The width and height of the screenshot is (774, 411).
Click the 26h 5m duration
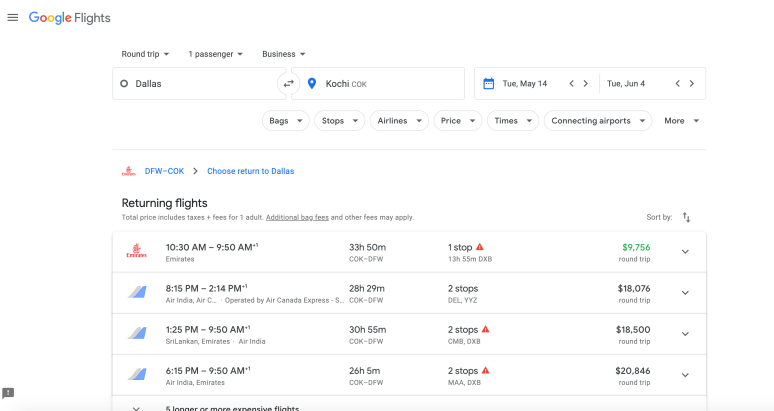(x=364, y=371)
